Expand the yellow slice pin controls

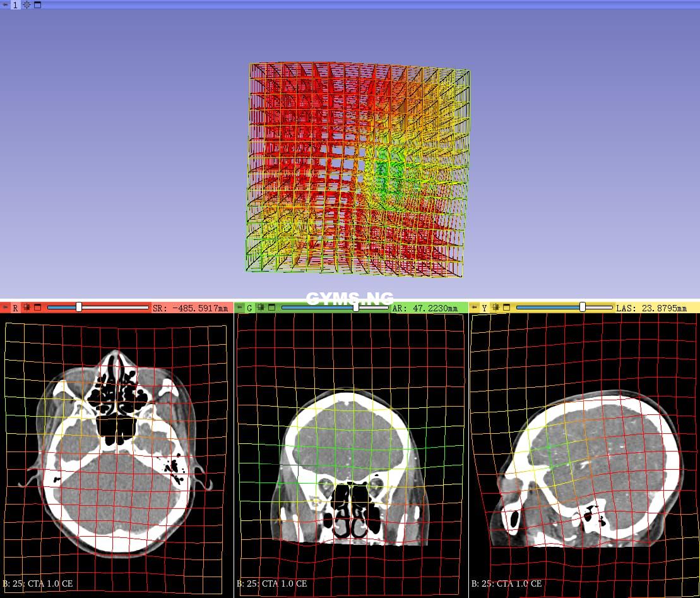click(475, 308)
